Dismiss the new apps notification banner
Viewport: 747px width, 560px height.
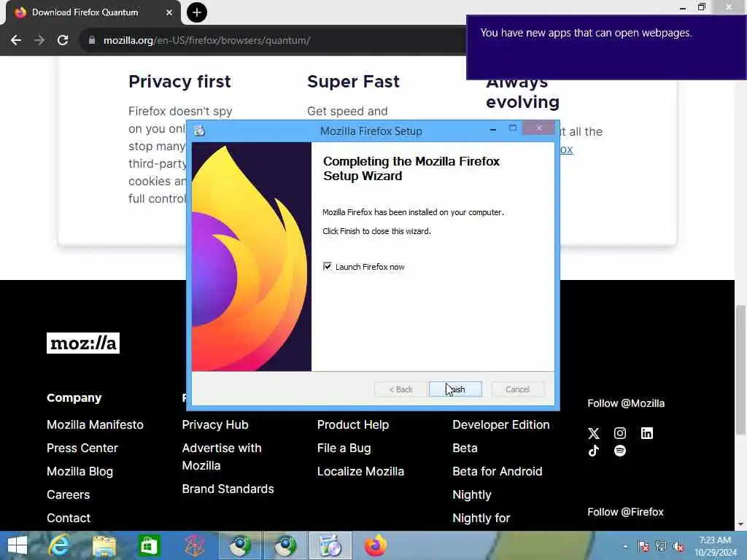[x=606, y=47]
